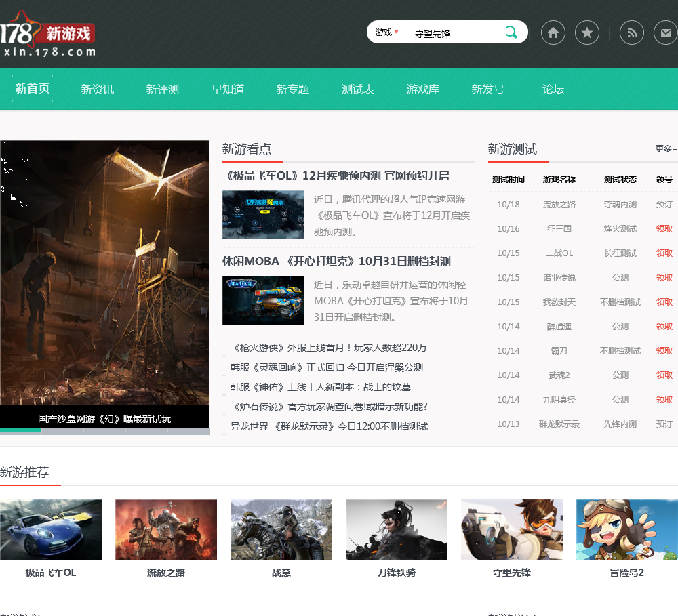678x616 pixels.
Task: Click the search magnifier icon
Action: [x=511, y=32]
